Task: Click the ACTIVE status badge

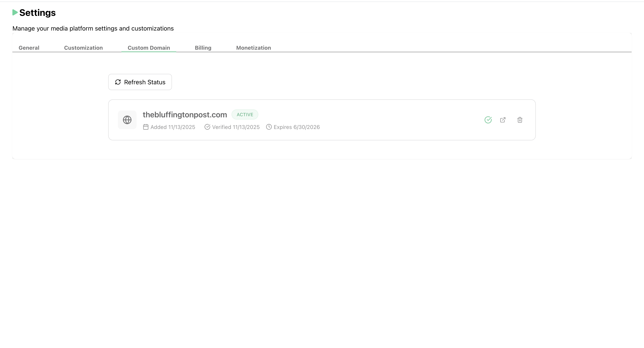Action: pos(245,115)
